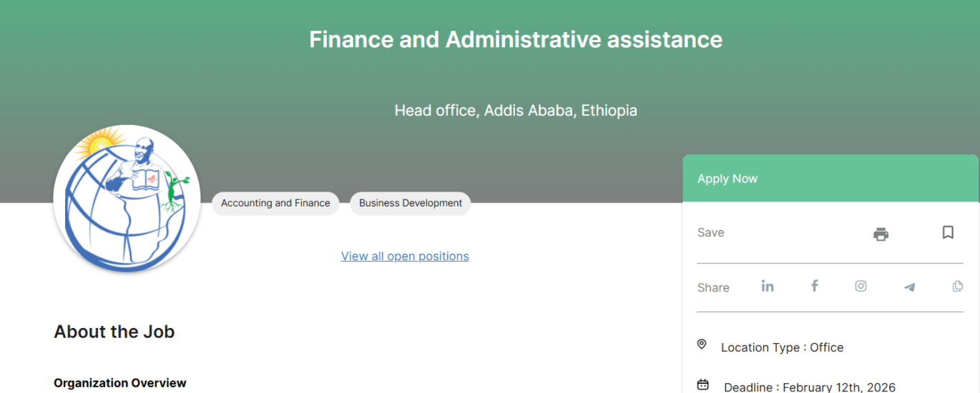Click the Deadline February 12th, 2026 text

(809, 387)
